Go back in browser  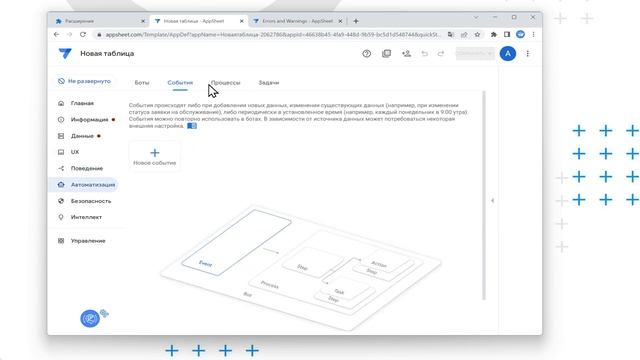[56, 35]
